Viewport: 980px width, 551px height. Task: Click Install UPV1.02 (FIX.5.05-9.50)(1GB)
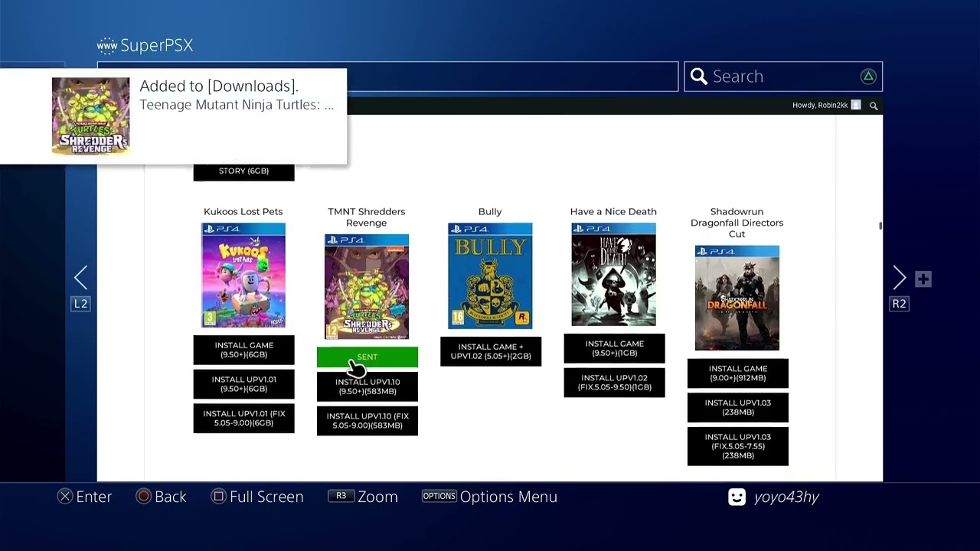614,383
